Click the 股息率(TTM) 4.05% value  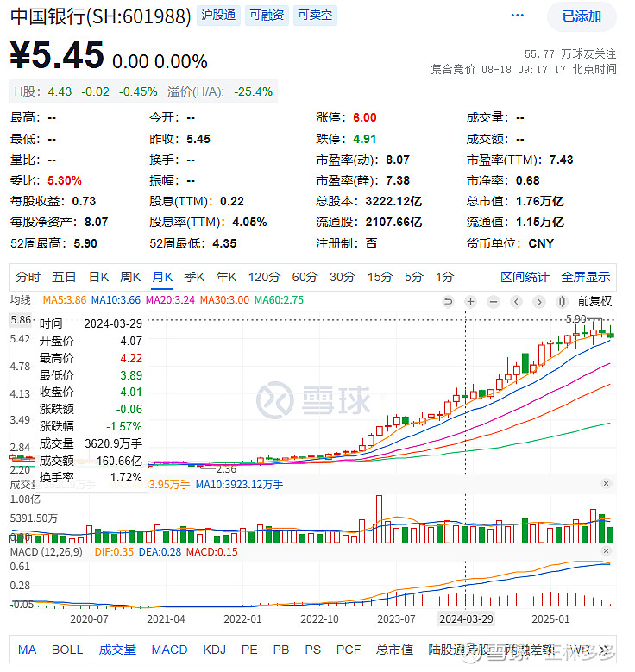[249, 222]
